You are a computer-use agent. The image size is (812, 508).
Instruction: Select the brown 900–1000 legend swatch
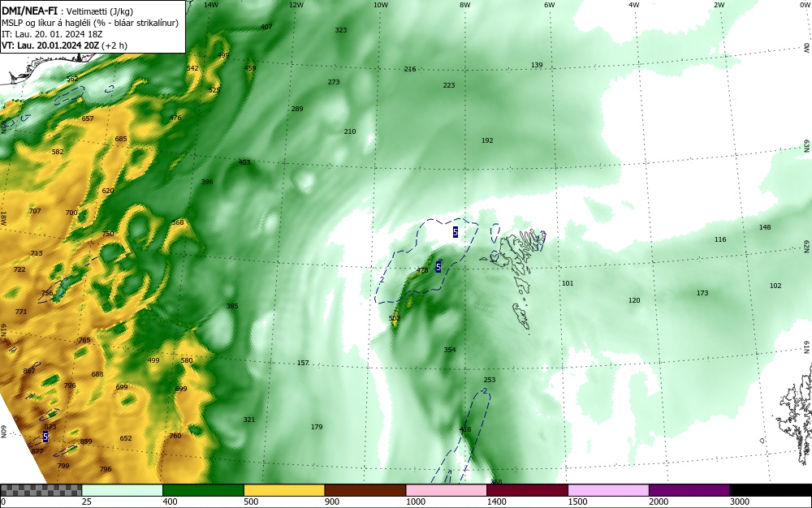click(365, 490)
